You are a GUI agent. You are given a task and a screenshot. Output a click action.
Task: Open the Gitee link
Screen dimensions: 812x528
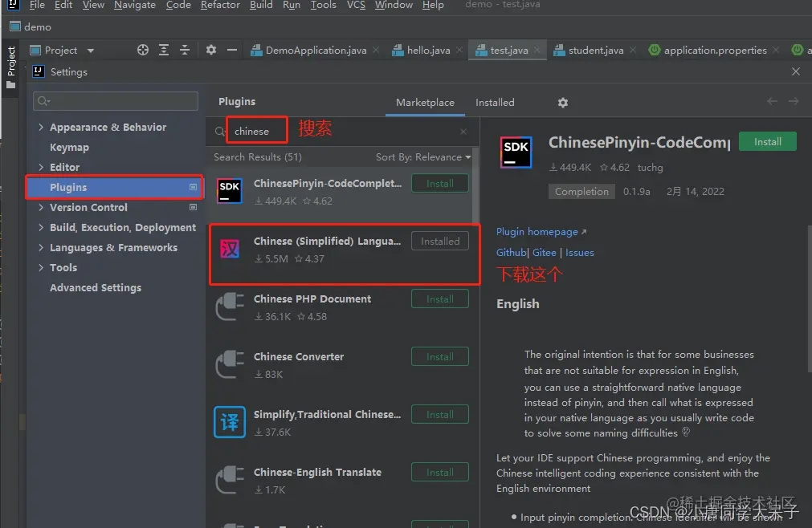click(x=545, y=252)
